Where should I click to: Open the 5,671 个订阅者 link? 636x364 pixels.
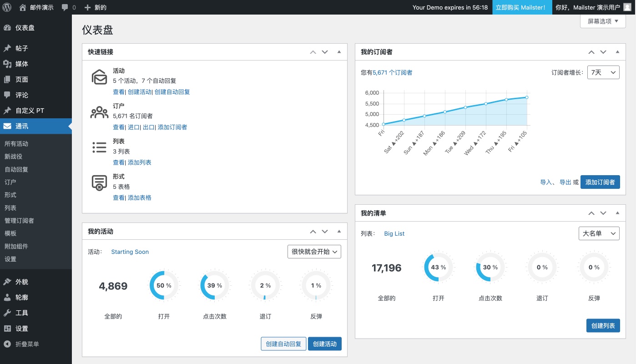tap(392, 72)
